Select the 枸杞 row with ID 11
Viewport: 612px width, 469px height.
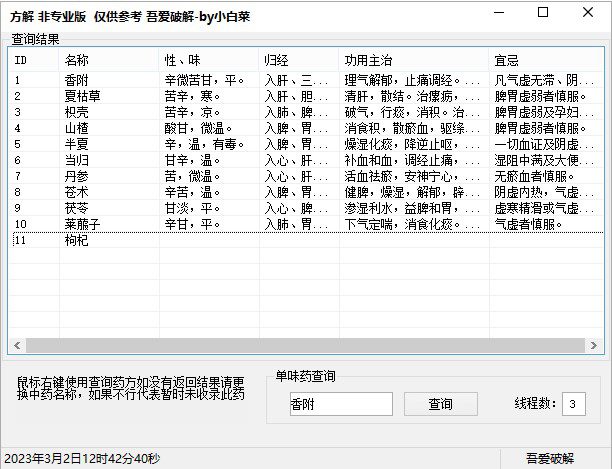point(306,240)
